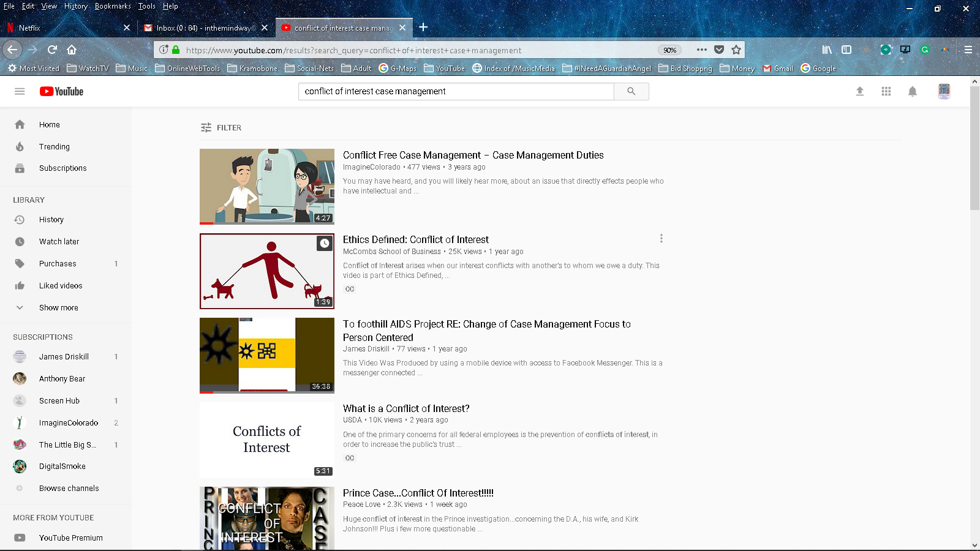Open the History menu in the menu bar

tap(76, 6)
